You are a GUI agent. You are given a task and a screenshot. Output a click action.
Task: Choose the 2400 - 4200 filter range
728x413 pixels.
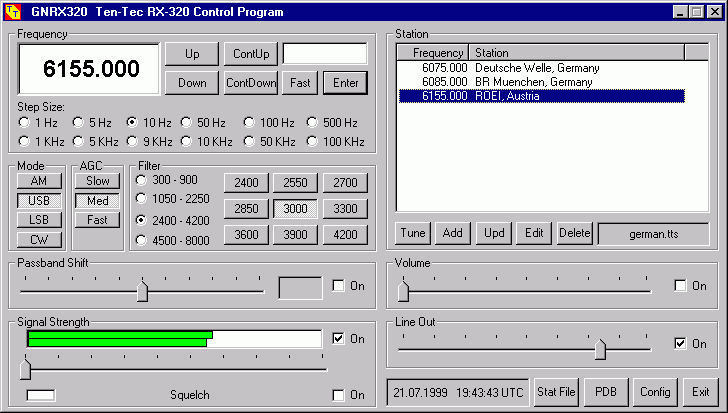tap(173, 220)
